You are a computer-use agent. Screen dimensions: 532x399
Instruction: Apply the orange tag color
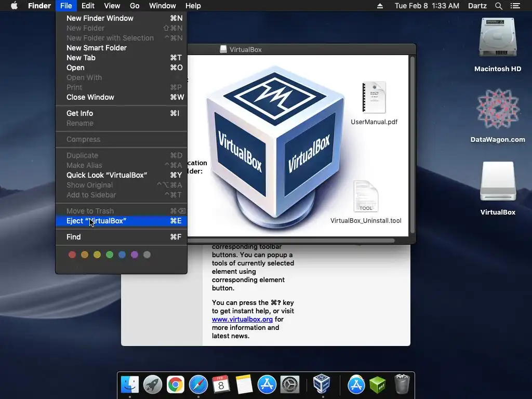pos(85,255)
